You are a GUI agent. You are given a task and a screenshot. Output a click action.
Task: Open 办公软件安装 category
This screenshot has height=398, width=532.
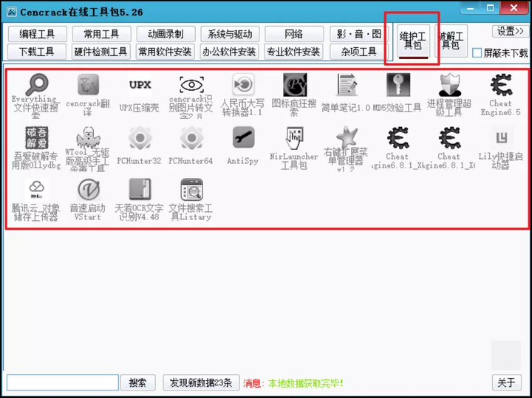pos(229,52)
